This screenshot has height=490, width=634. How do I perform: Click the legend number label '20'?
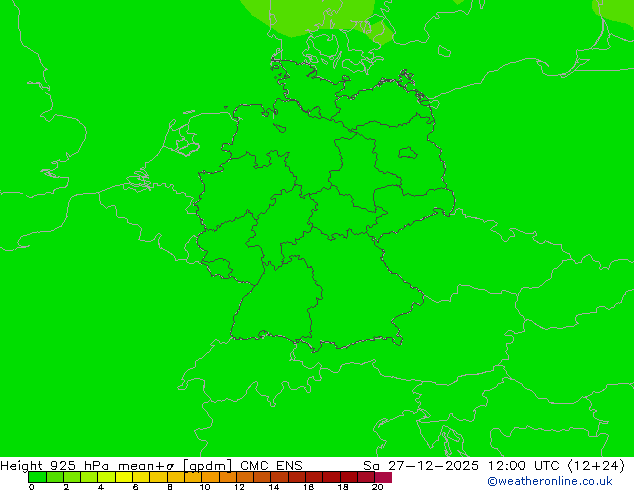(377, 487)
